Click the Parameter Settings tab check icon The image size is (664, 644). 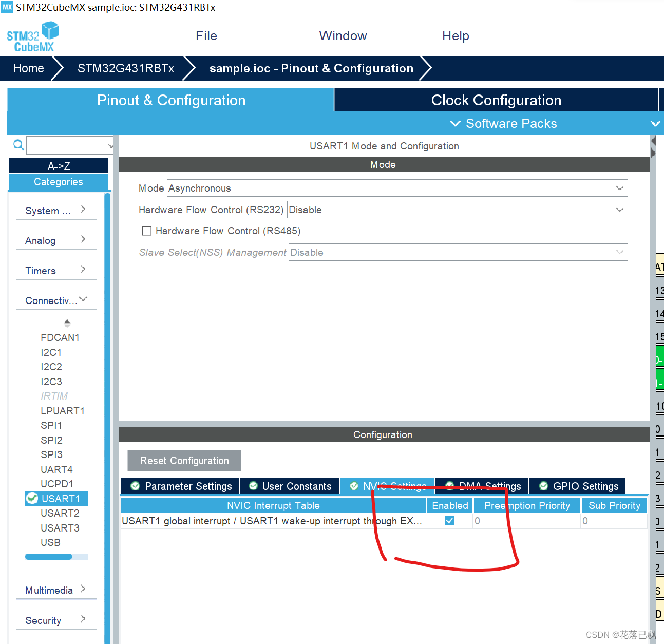pyautogui.click(x=136, y=486)
